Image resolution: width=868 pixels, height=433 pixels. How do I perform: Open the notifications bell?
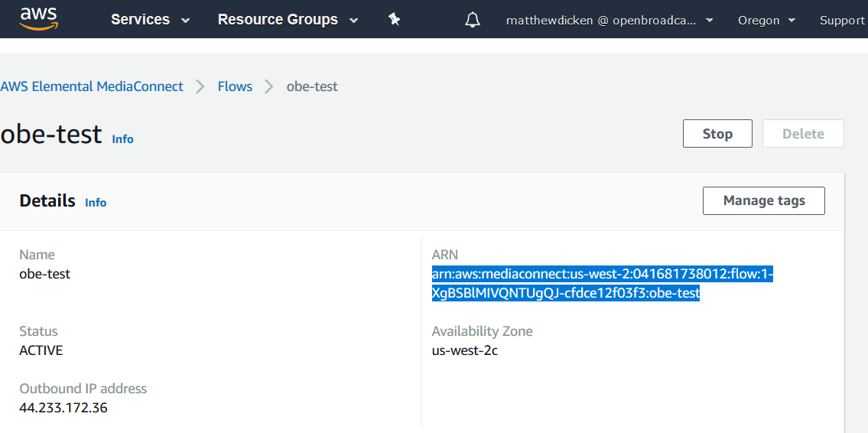[x=472, y=20]
